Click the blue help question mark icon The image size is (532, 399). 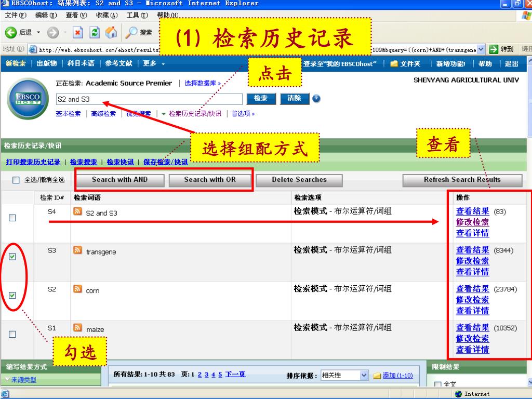pyautogui.click(x=316, y=99)
